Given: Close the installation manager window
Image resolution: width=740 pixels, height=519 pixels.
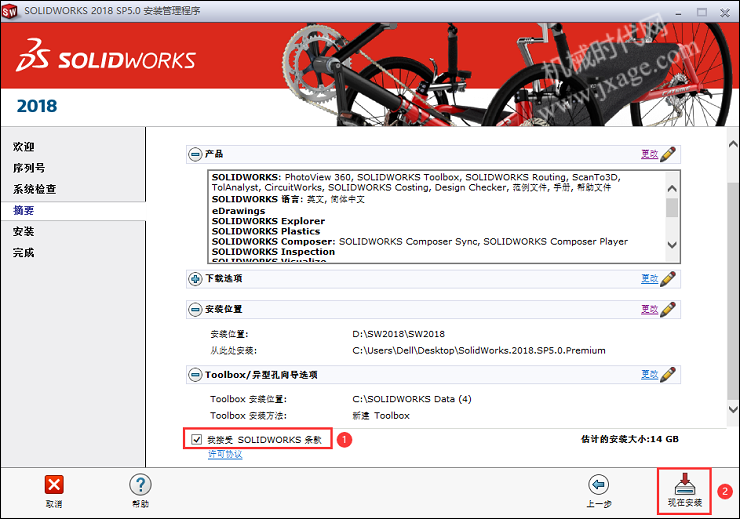Looking at the screenshot, I should click(725, 12).
